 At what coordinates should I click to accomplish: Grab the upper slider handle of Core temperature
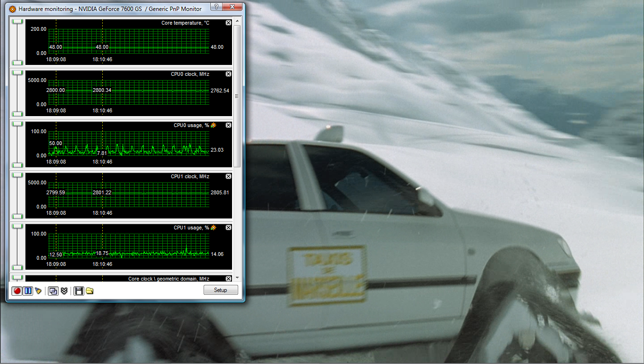(18, 21)
